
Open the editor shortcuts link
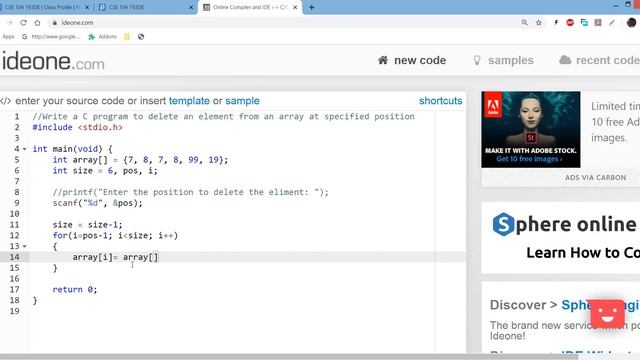pos(440,101)
